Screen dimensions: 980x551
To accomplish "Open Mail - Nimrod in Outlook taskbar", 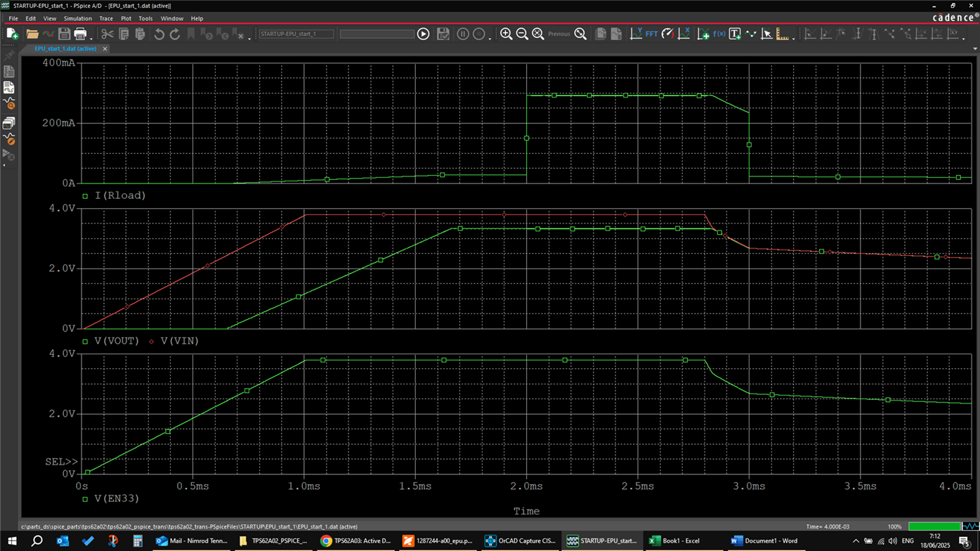I will [x=192, y=540].
